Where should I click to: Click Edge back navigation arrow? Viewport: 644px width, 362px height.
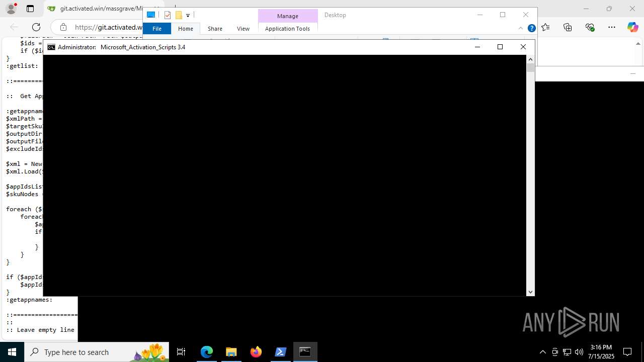tap(14, 27)
